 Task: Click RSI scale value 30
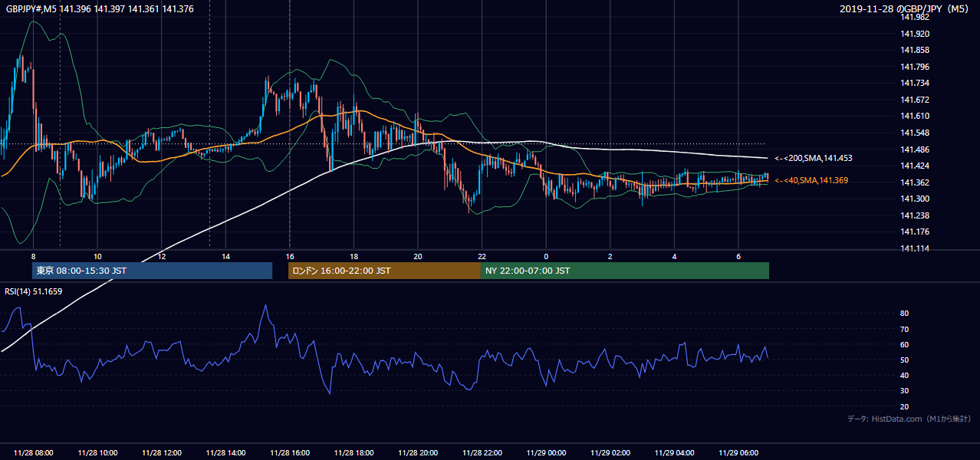905,391
